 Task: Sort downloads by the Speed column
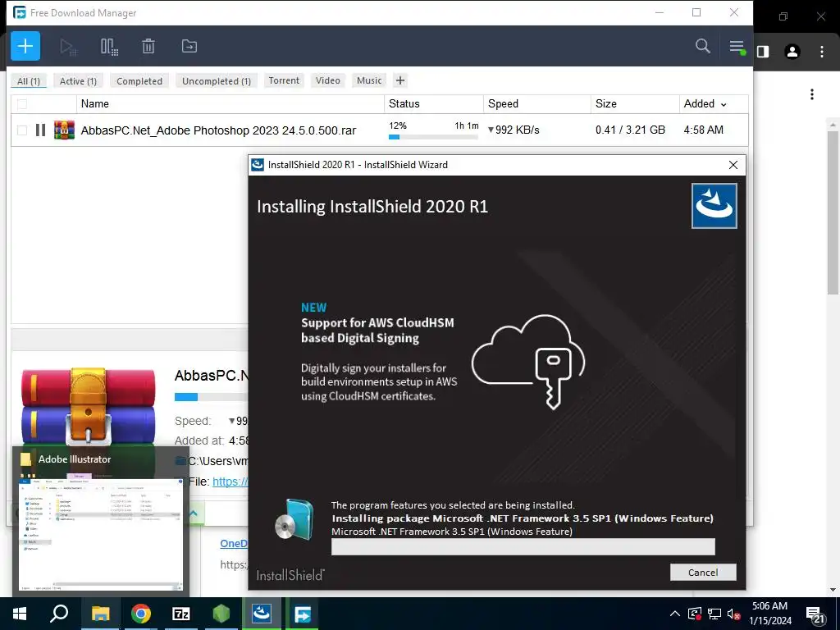click(537, 104)
